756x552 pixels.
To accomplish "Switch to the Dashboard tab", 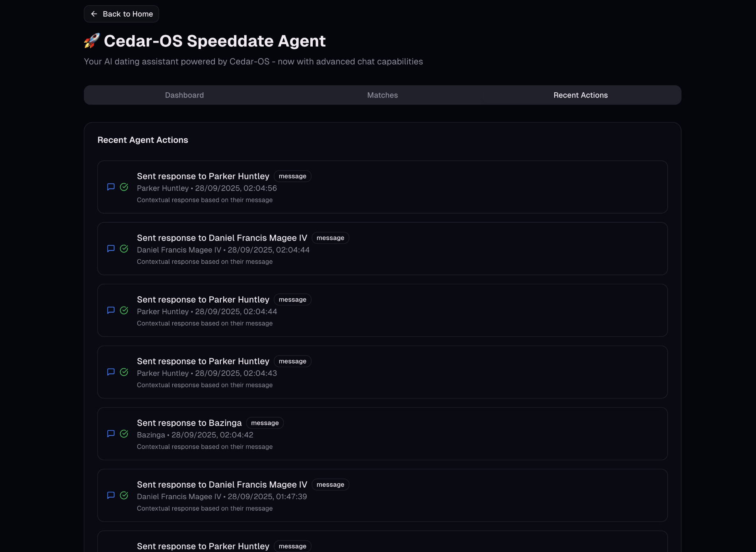I will coord(184,95).
